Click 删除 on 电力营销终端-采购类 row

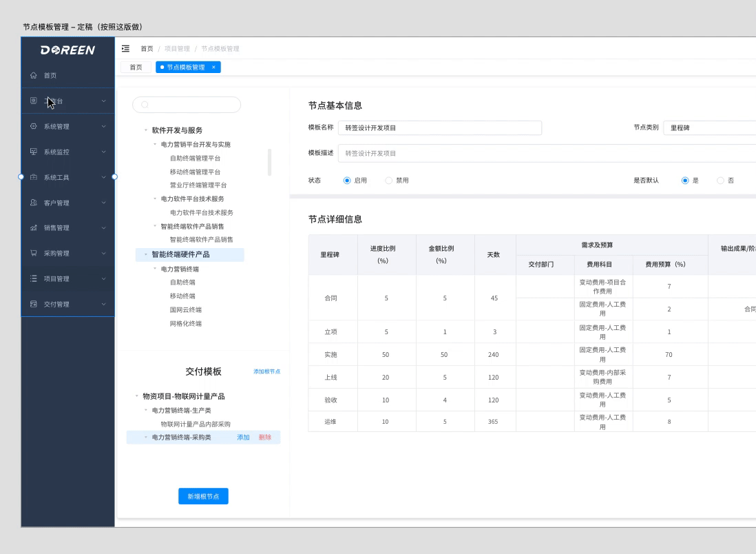click(x=264, y=438)
